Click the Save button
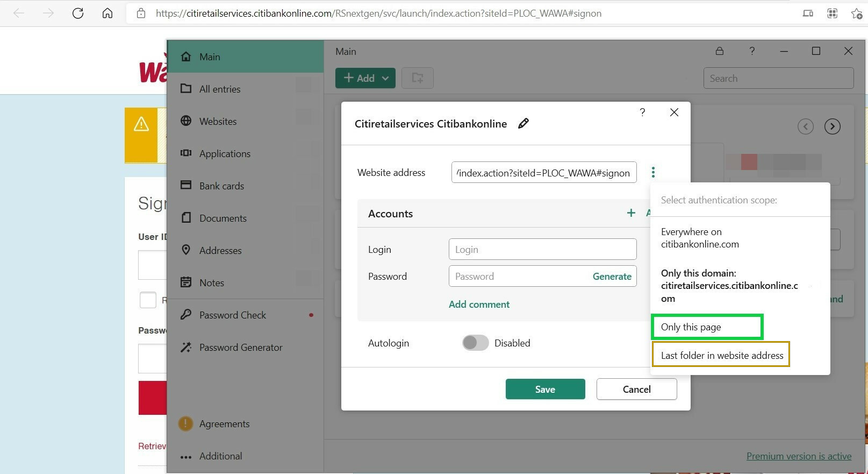The height and width of the screenshot is (474, 868). pos(545,389)
